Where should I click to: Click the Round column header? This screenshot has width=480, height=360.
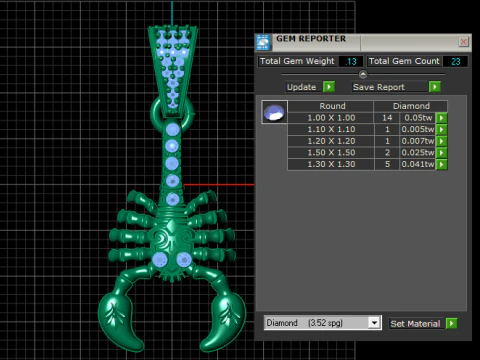point(331,106)
